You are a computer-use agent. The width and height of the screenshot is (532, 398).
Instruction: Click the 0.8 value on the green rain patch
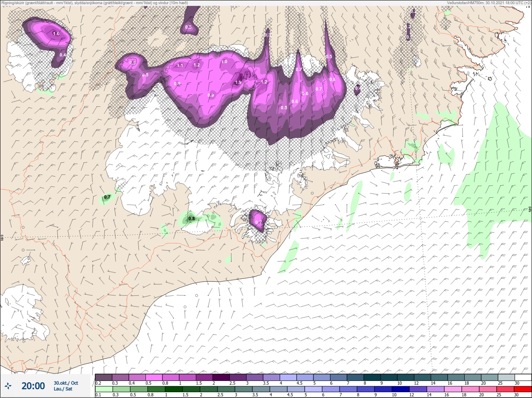coord(192,219)
